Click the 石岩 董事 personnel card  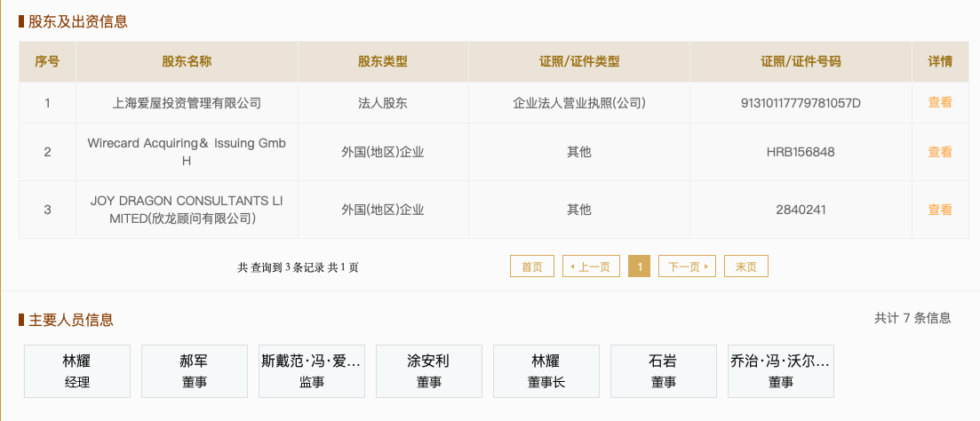[x=663, y=371]
